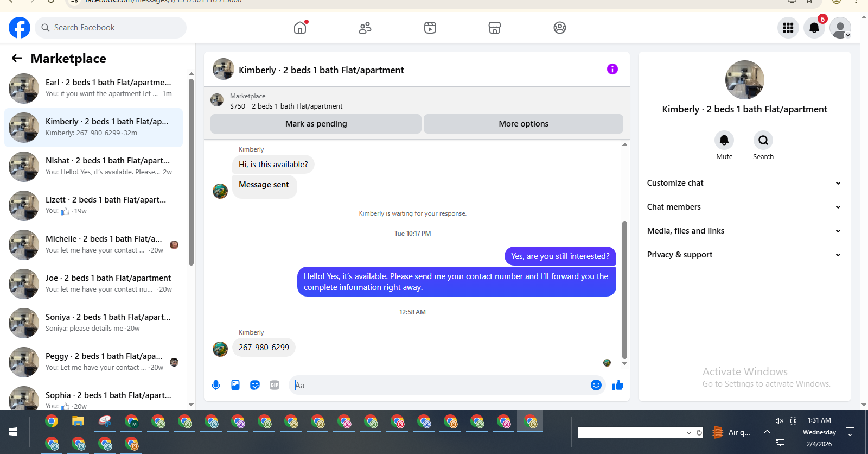The width and height of the screenshot is (868, 454).
Task: Choose a sticker icon
Action: click(255, 385)
